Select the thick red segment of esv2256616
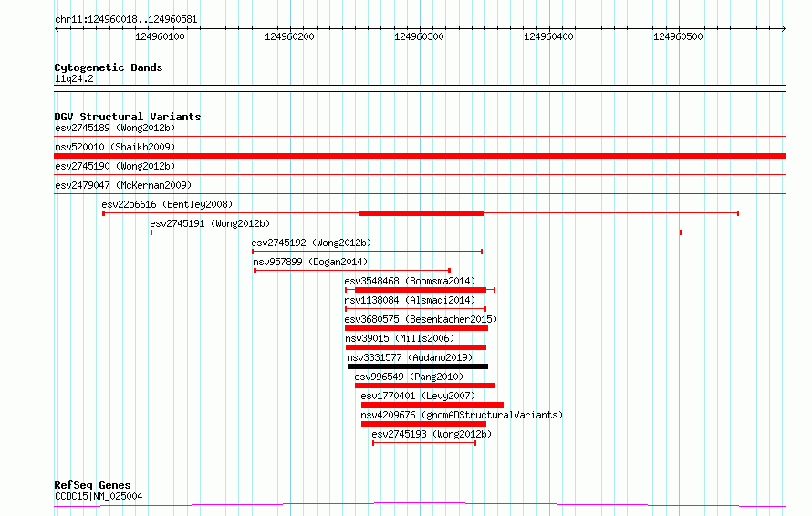This screenshot has width=812, height=516. tap(422, 213)
